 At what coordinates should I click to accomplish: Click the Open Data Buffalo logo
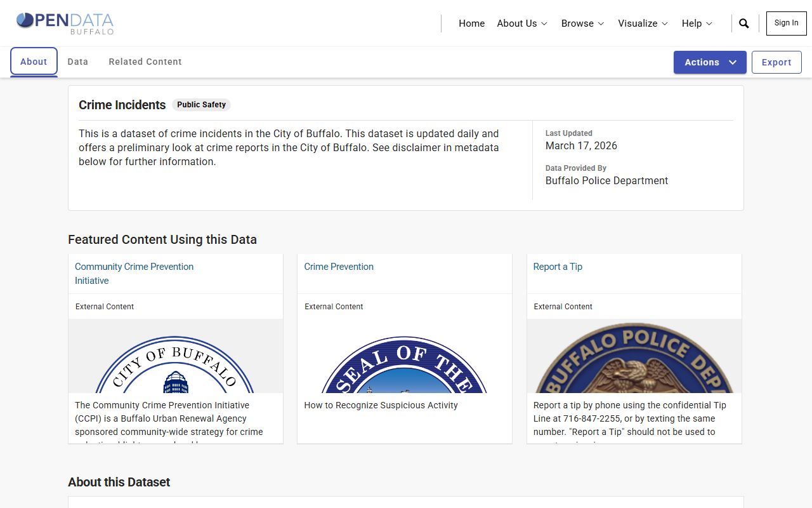(x=65, y=23)
